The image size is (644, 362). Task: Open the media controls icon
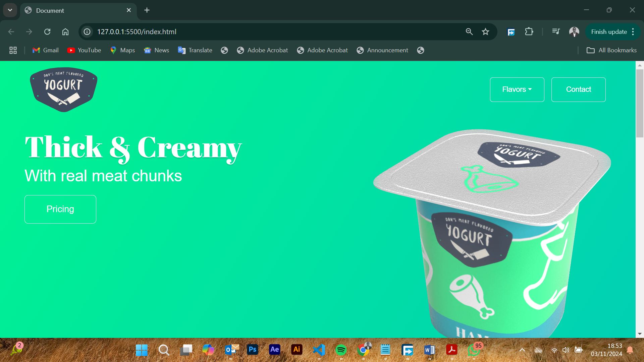(556, 32)
